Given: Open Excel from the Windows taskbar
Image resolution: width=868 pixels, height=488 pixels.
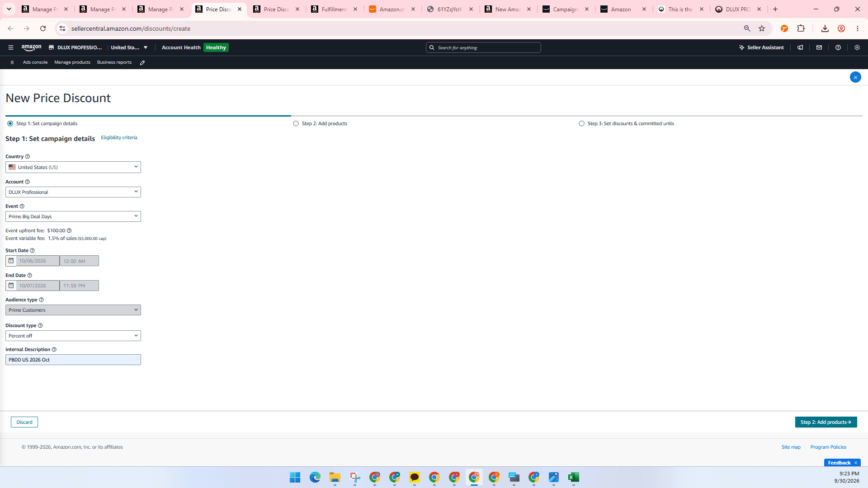Looking at the screenshot, I should (x=574, y=477).
